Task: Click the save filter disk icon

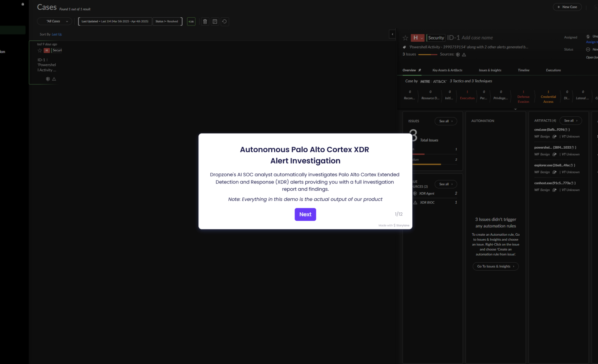Action: pyautogui.click(x=215, y=21)
